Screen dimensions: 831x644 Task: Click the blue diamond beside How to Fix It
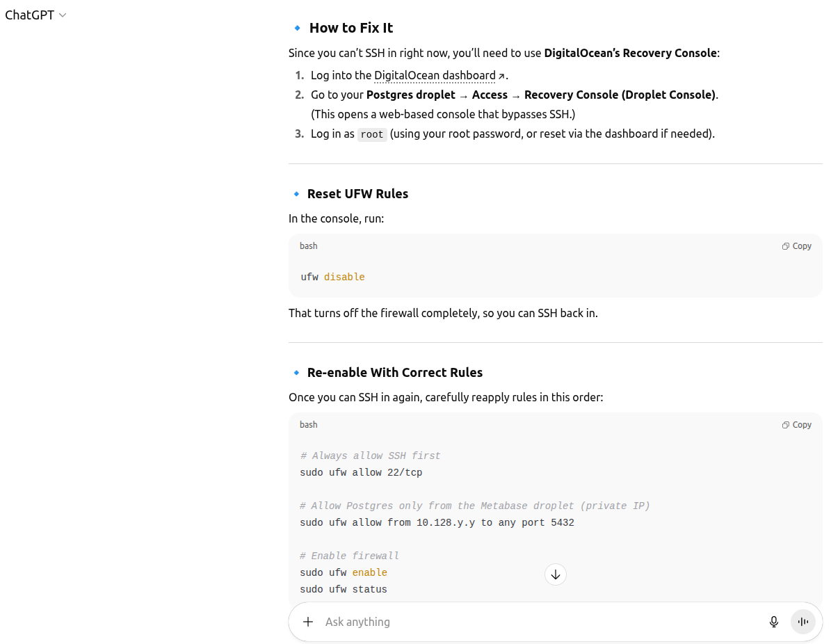point(297,28)
